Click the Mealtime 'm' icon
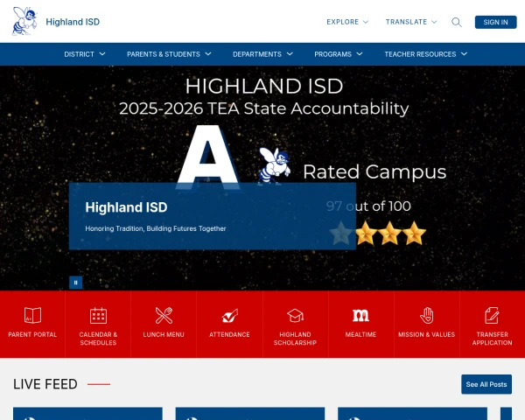The image size is (525, 420). 360,315
